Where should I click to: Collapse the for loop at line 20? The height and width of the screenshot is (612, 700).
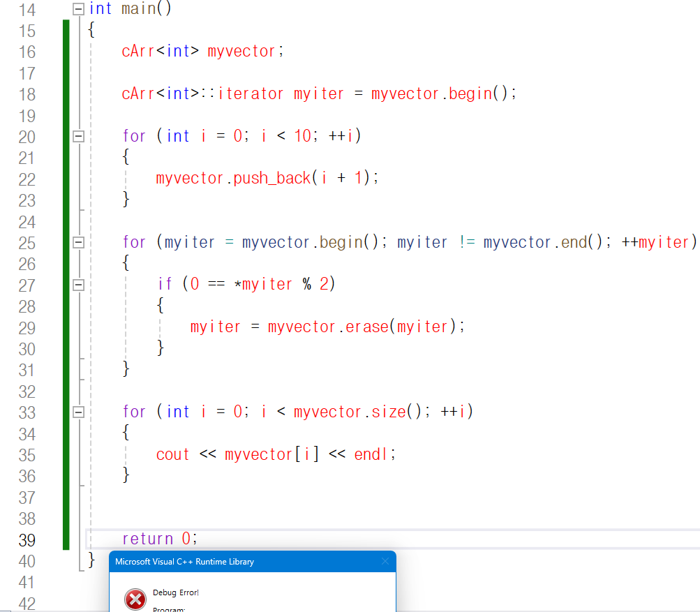pos(79,136)
